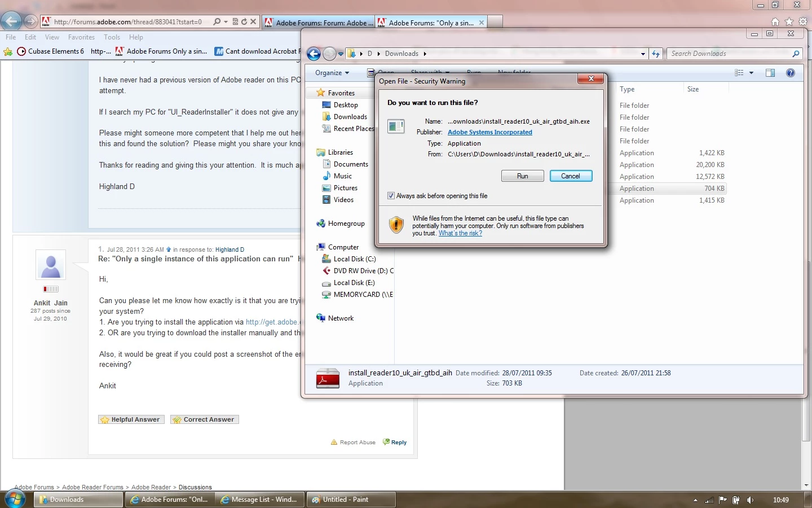
Task: Open IE home page via house icon
Action: coord(775,21)
